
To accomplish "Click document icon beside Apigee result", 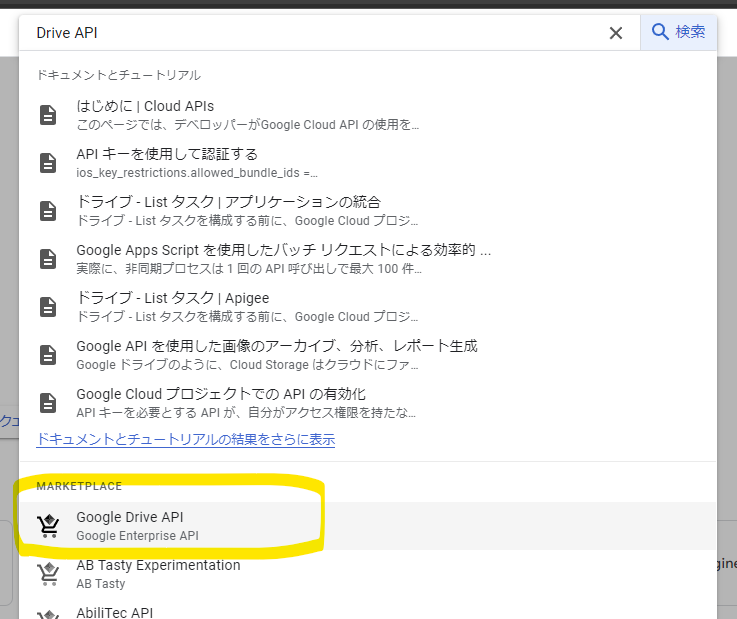I will coord(48,307).
